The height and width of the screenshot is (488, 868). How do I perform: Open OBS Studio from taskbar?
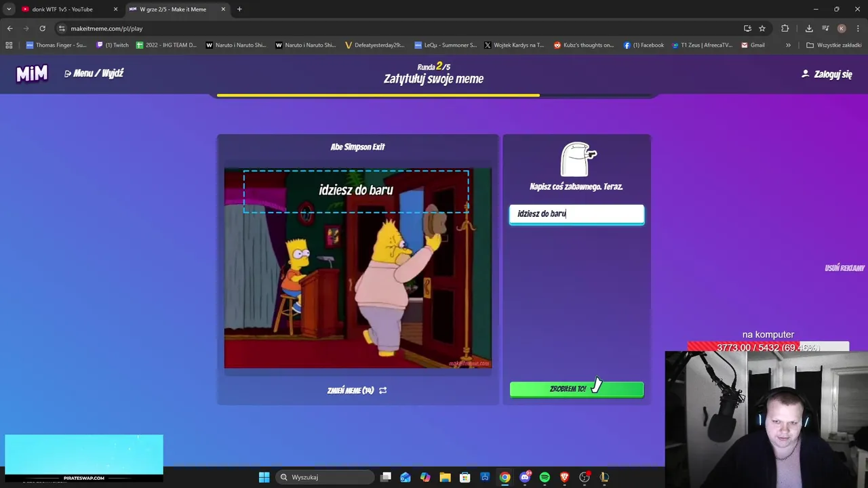click(x=585, y=477)
